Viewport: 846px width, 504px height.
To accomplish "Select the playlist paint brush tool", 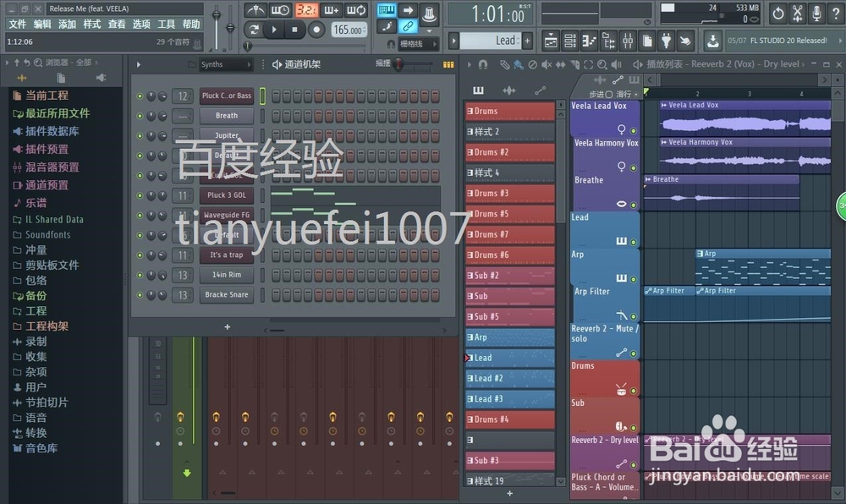I will click(518, 64).
